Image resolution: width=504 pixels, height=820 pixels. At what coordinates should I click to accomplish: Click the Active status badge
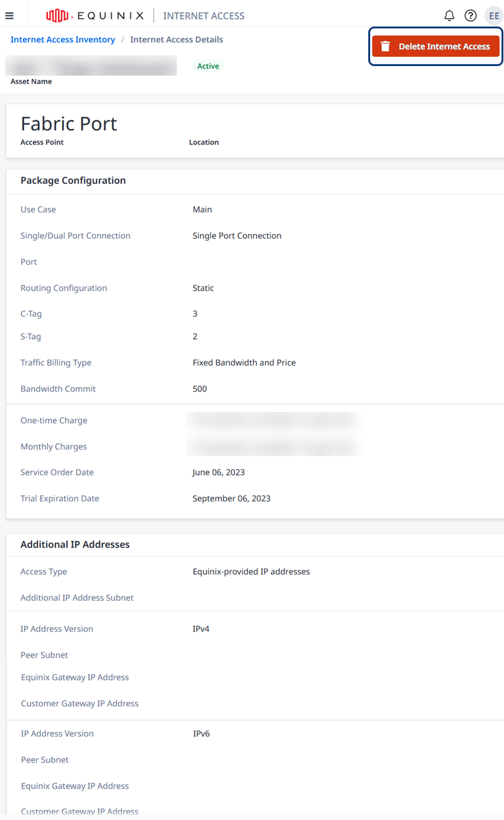209,66
